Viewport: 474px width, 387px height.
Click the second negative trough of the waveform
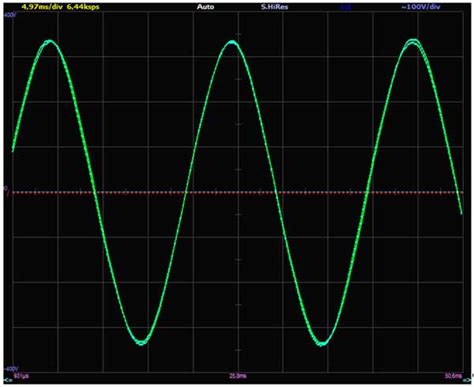tap(322, 343)
